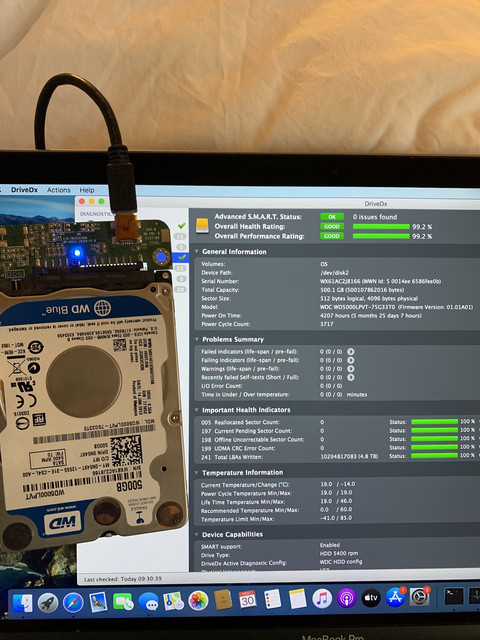Select the sidebar row with badge 22

coord(180,268)
